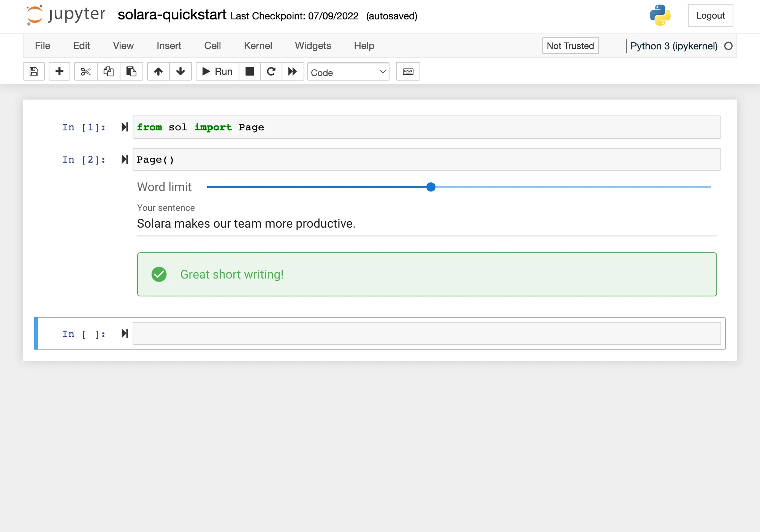Viewport: 760px width, 532px height.
Task: Copy selected cells icon
Action: pos(109,71)
